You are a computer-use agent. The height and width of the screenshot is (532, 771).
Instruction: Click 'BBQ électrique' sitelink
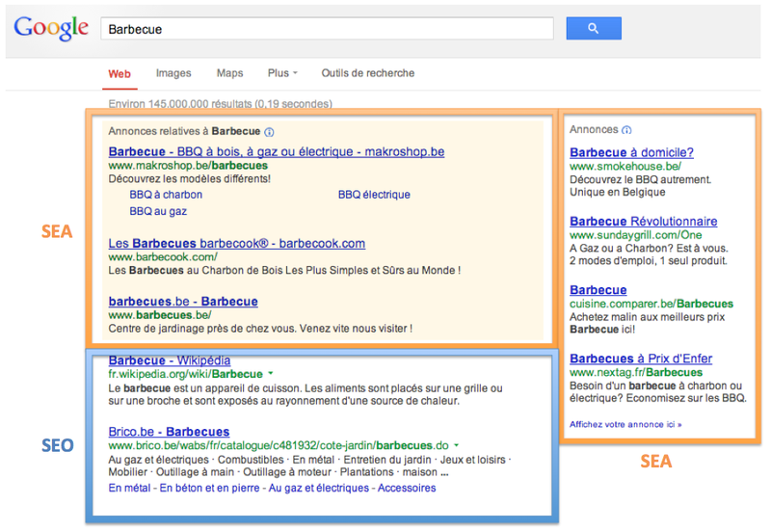(x=374, y=195)
